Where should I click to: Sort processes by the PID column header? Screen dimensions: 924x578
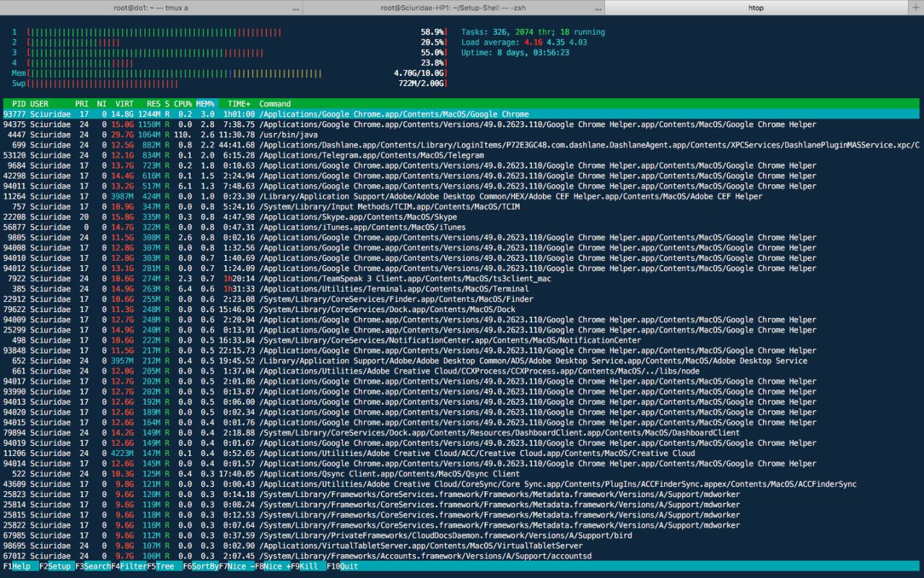[x=19, y=104]
